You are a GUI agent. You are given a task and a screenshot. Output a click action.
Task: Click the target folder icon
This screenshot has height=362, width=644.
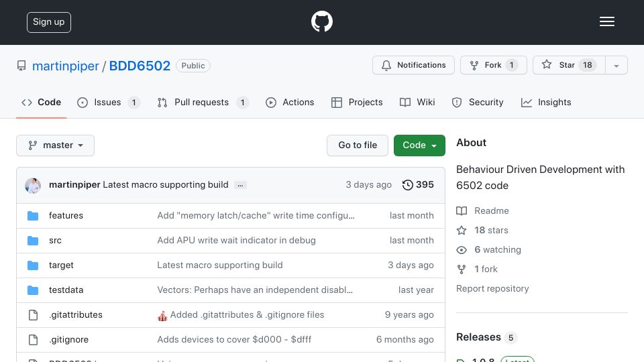click(33, 265)
